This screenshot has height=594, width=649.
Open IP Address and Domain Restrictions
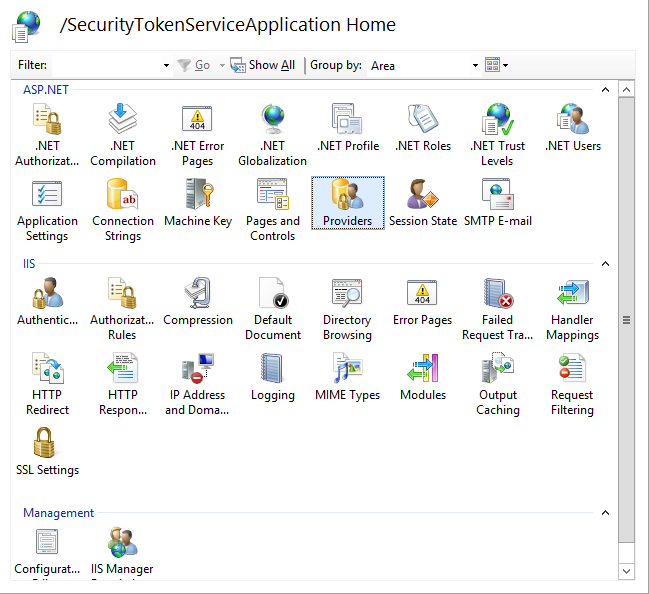[x=197, y=384]
